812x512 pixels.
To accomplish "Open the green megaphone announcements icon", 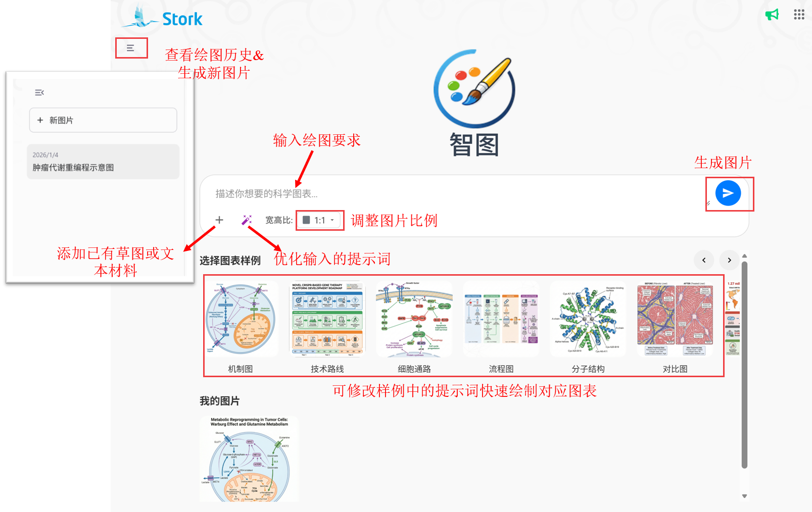I will click(x=772, y=15).
